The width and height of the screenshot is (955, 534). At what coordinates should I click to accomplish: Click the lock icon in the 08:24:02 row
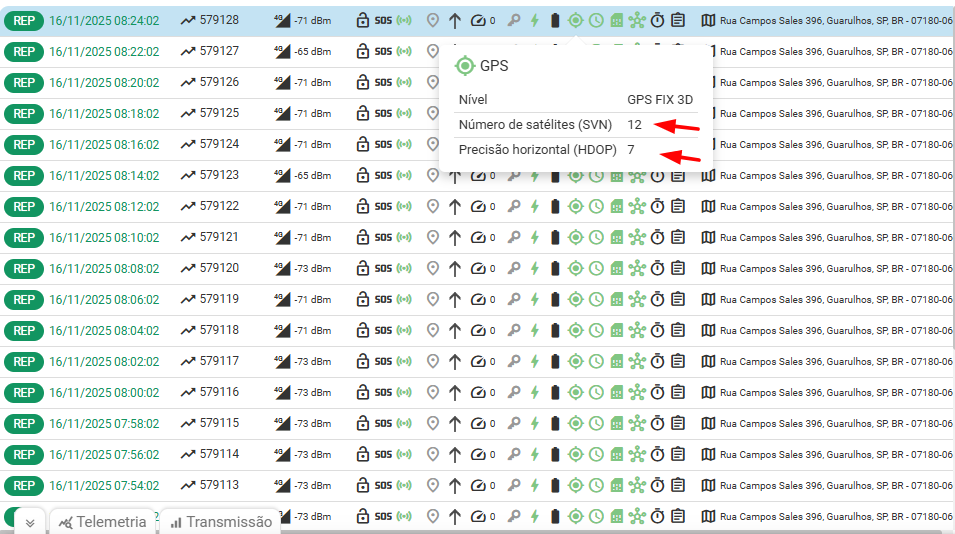363,20
